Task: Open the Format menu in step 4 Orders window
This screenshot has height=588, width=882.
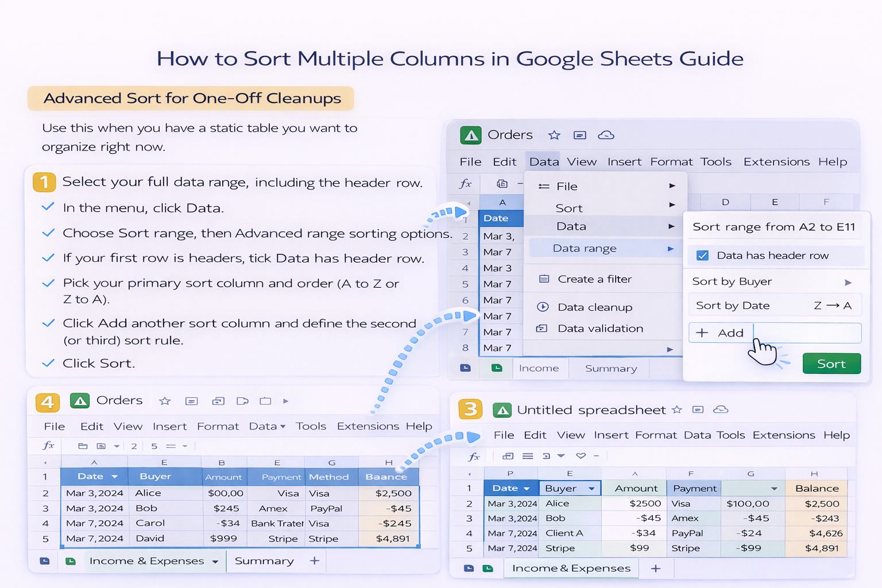Action: 218,427
